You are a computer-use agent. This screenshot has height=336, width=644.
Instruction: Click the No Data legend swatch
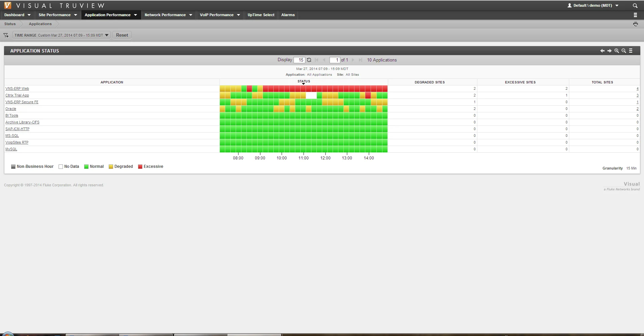[61, 167]
